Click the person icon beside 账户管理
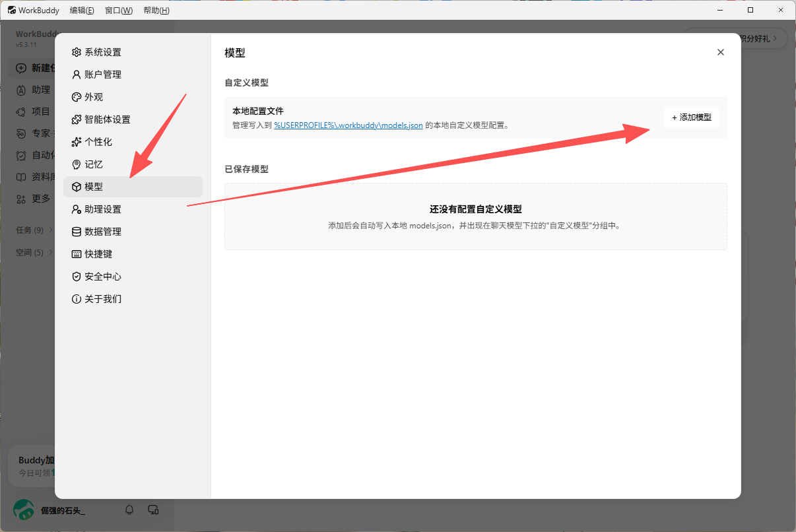Image resolution: width=796 pixels, height=532 pixels. click(x=77, y=75)
